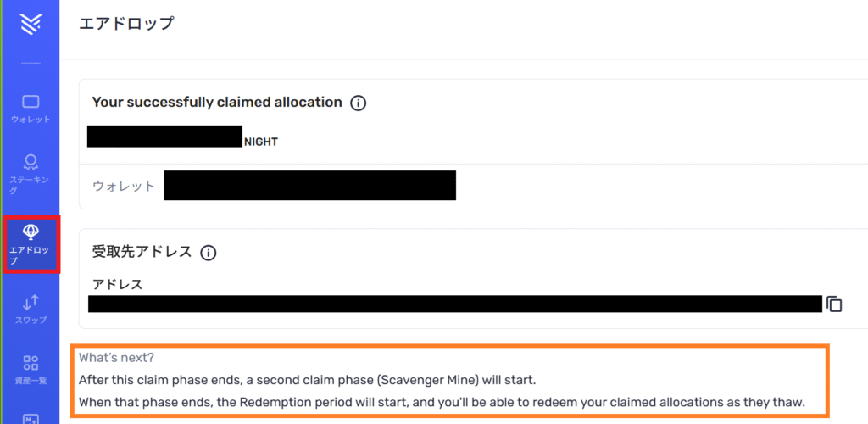Click the app logo at sidebar top
Image resolution: width=868 pixels, height=424 pixels.
click(x=31, y=25)
